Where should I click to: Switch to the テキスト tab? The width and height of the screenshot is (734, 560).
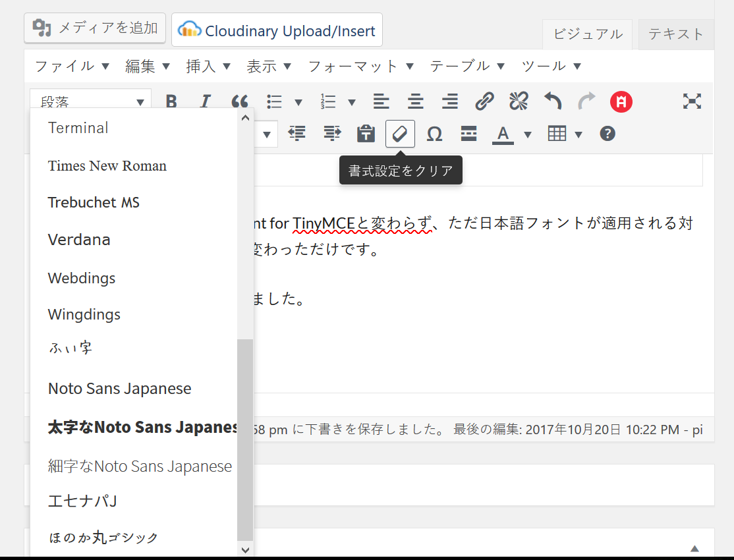coord(676,34)
